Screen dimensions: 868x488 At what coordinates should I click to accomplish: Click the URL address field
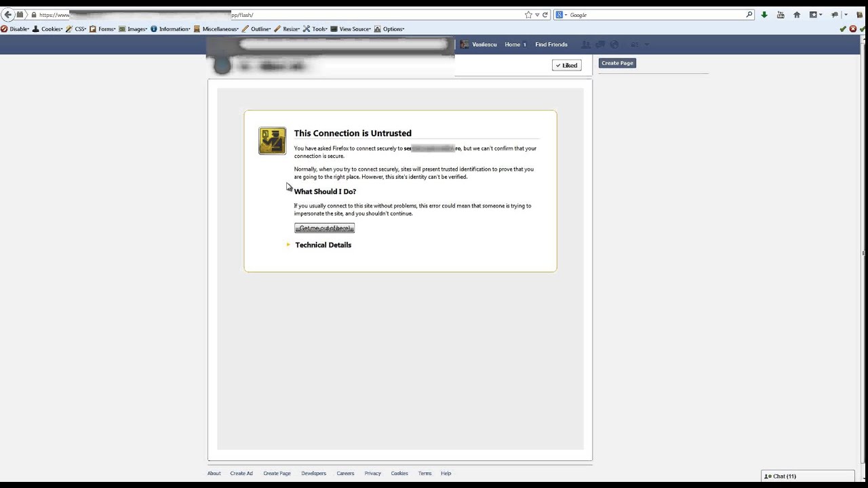pos(278,15)
